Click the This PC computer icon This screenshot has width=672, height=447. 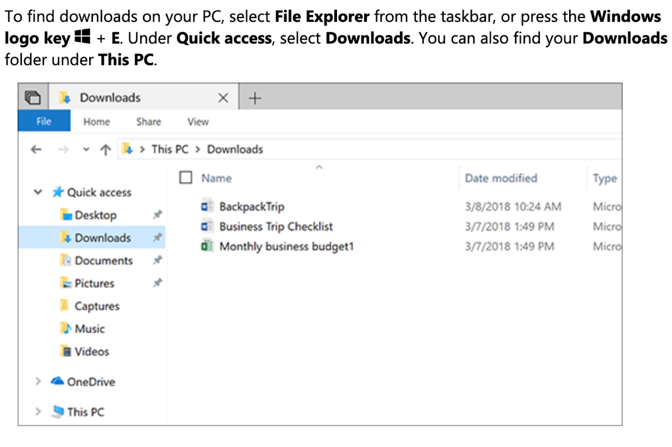[58, 412]
